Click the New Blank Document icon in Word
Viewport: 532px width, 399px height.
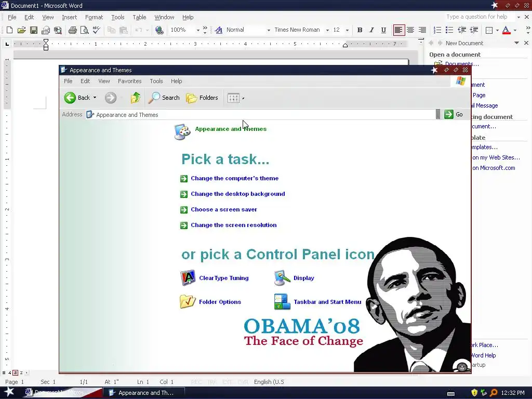[x=9, y=30]
